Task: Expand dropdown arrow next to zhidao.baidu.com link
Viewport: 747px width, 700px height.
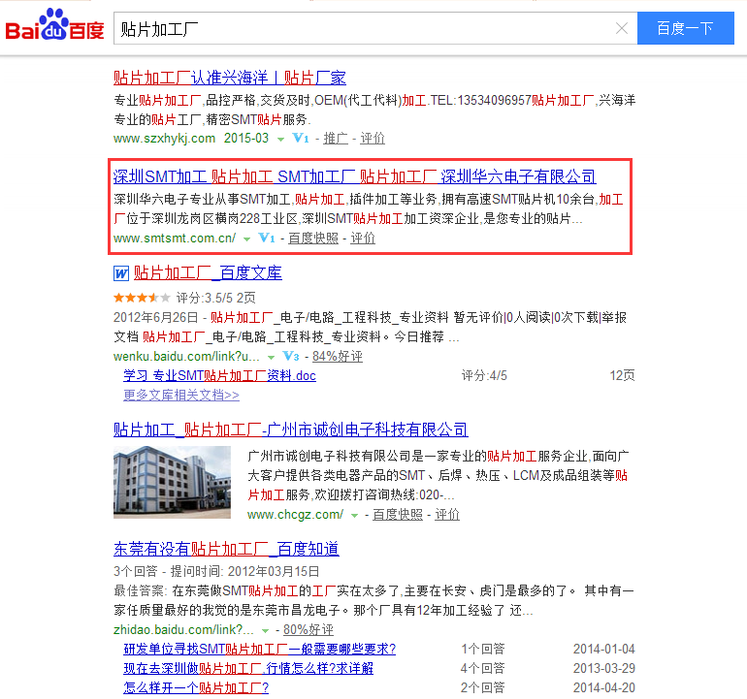Action: [266, 630]
